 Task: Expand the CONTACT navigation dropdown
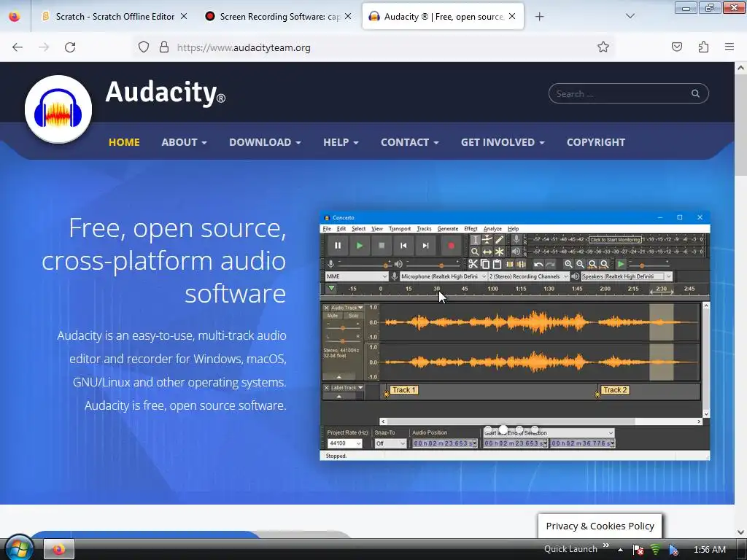[410, 142]
